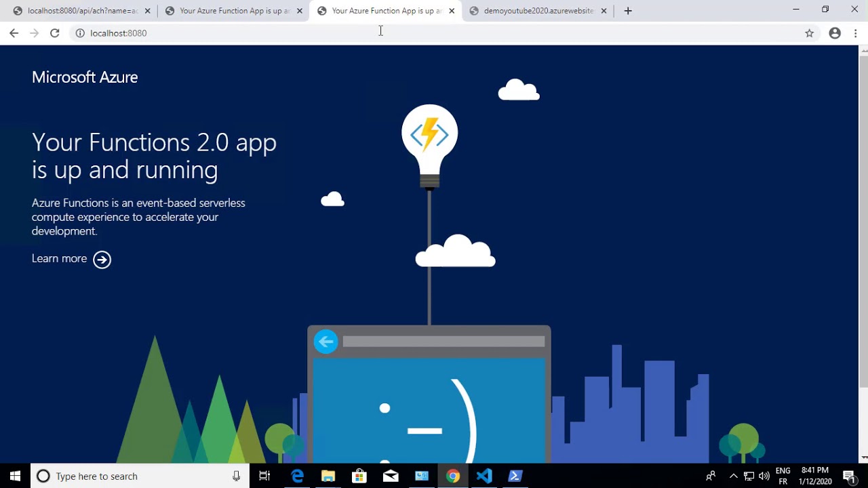Click the Microsoft Azure logo text
Image resolution: width=868 pixels, height=488 pixels.
click(x=85, y=77)
